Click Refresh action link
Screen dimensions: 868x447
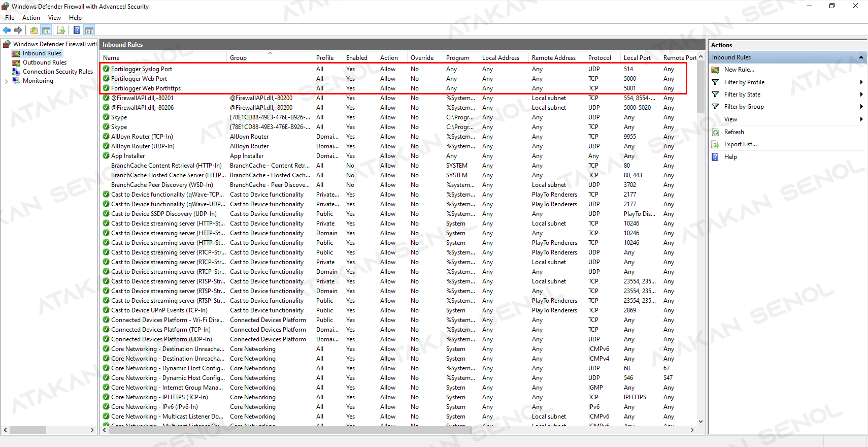point(734,132)
